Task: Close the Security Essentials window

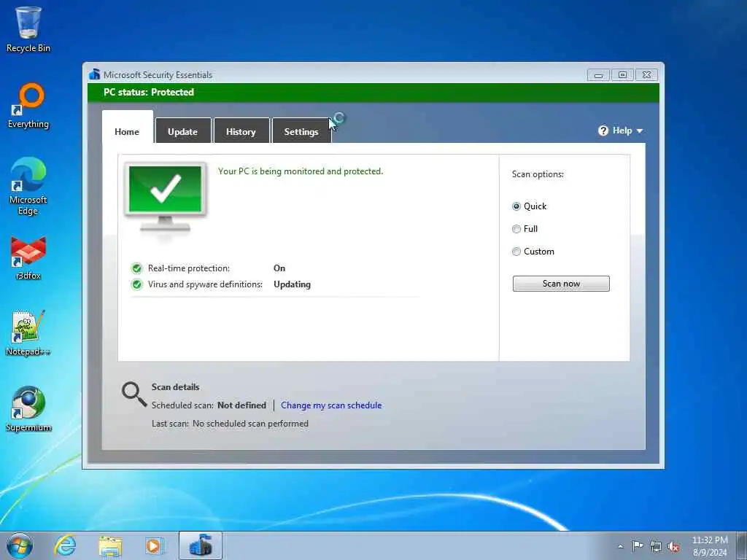Action: (x=646, y=75)
